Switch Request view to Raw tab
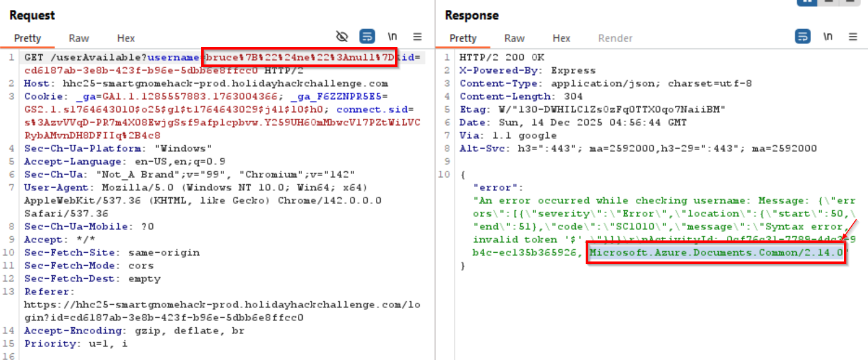The image size is (868, 360). coord(79,38)
